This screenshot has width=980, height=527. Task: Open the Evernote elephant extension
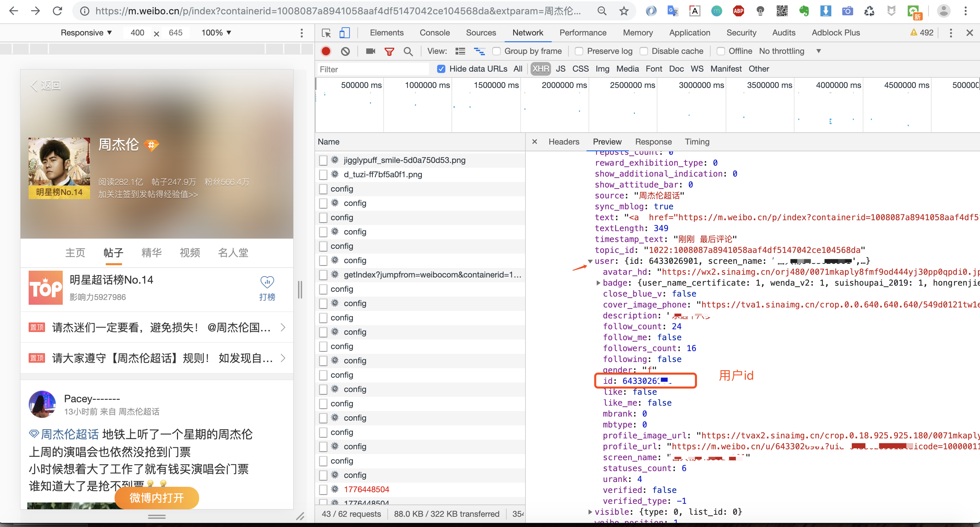point(804,11)
